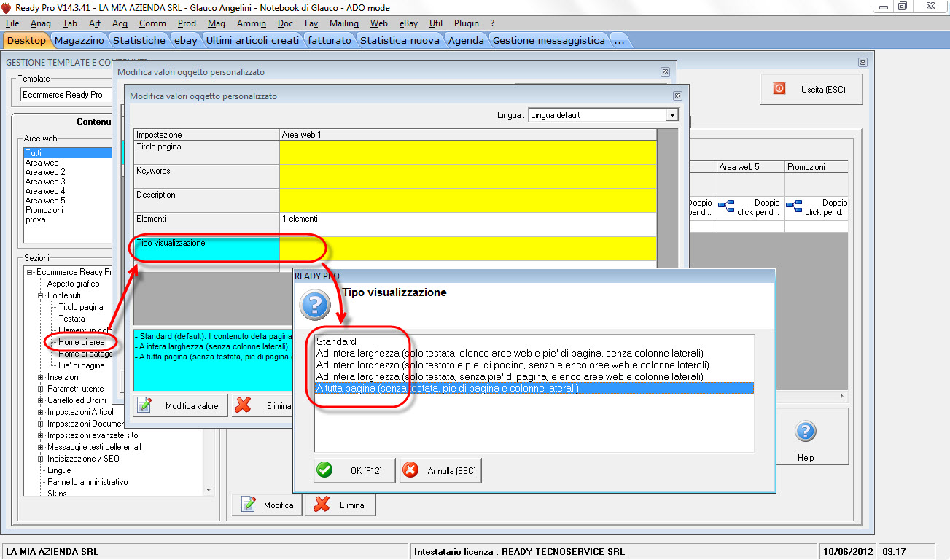Close the Gestione Template e Contenuti panel

(863, 63)
